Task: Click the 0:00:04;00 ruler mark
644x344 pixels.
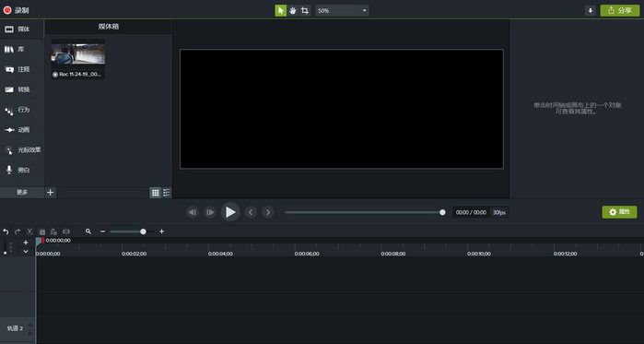Action: 220,254
